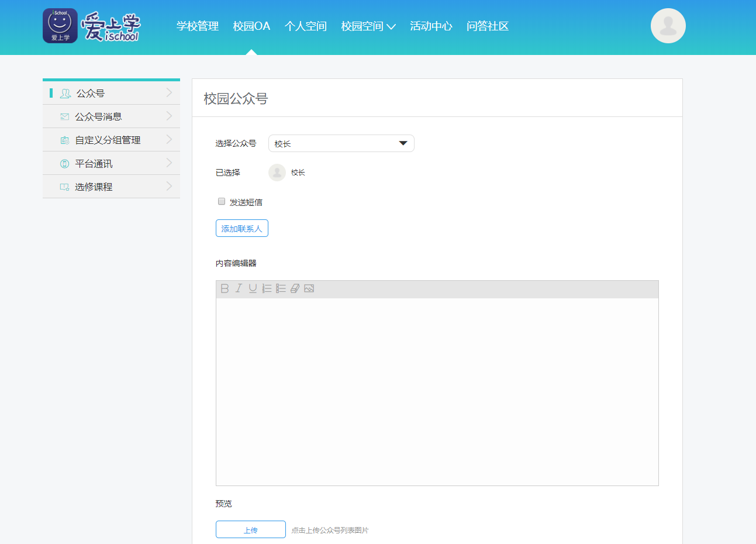Viewport: 756px width, 544px height.
Task: Expand the 校园空间 menu
Action: click(368, 26)
